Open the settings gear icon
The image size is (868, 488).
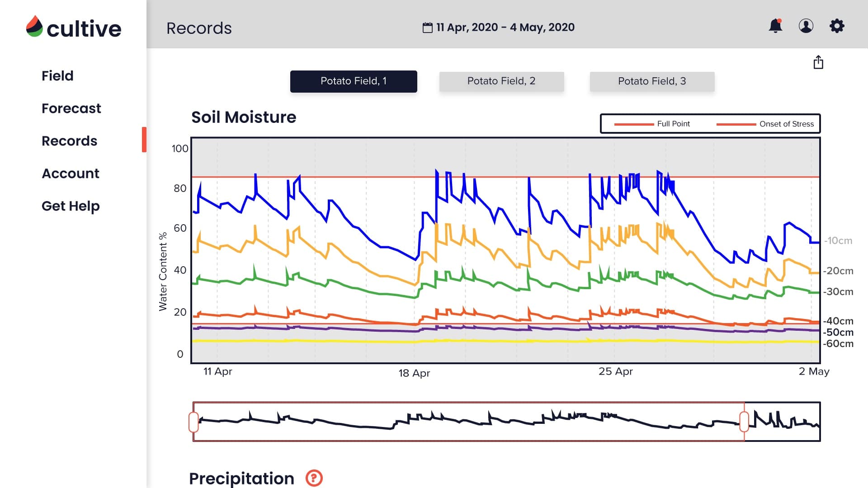coord(837,26)
